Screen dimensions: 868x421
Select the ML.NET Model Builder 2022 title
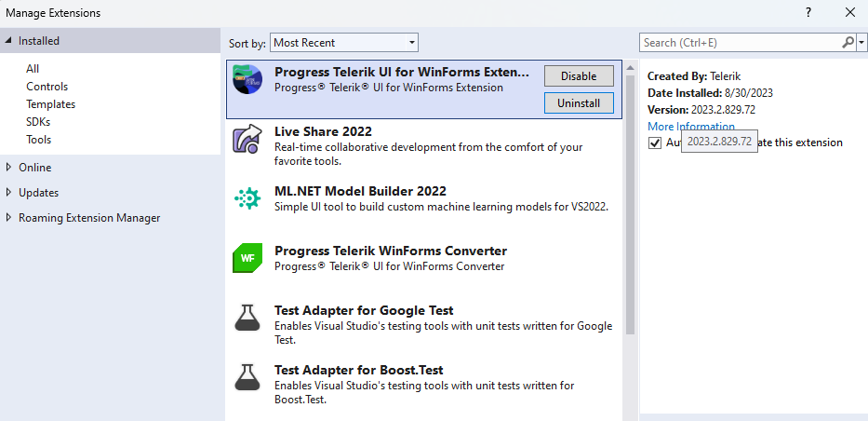360,191
